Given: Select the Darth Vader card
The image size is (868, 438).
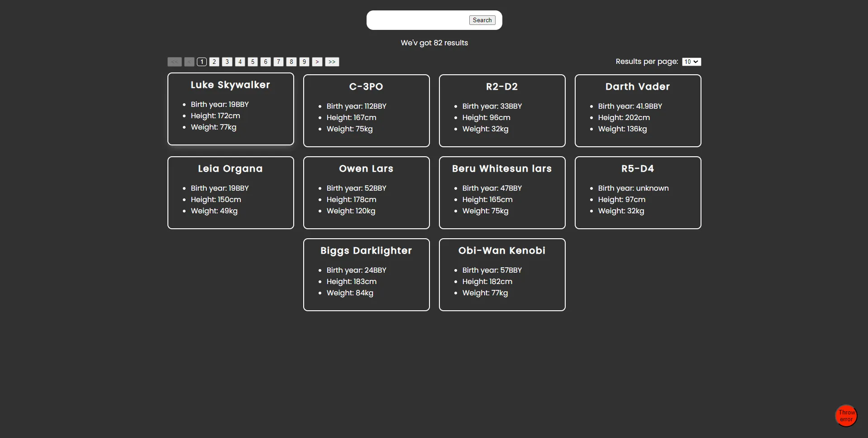Looking at the screenshot, I should (638, 111).
